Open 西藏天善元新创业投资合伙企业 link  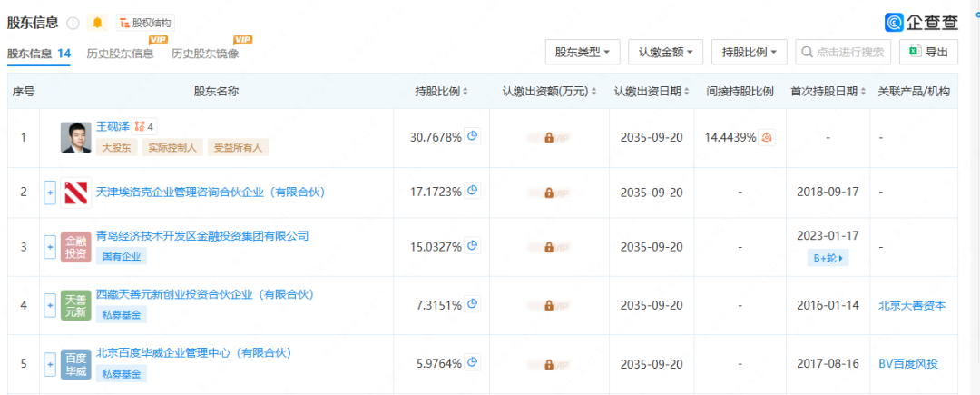coord(205,294)
